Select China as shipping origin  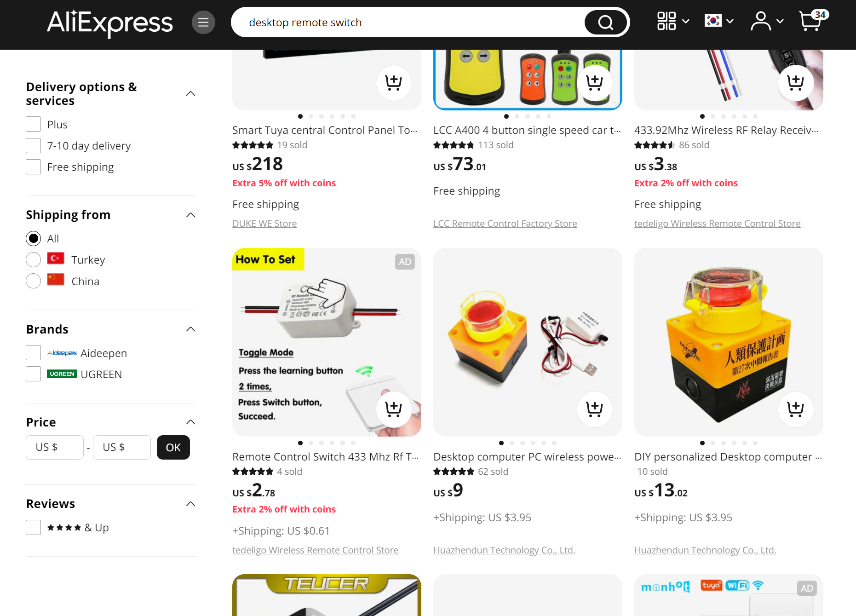click(34, 281)
